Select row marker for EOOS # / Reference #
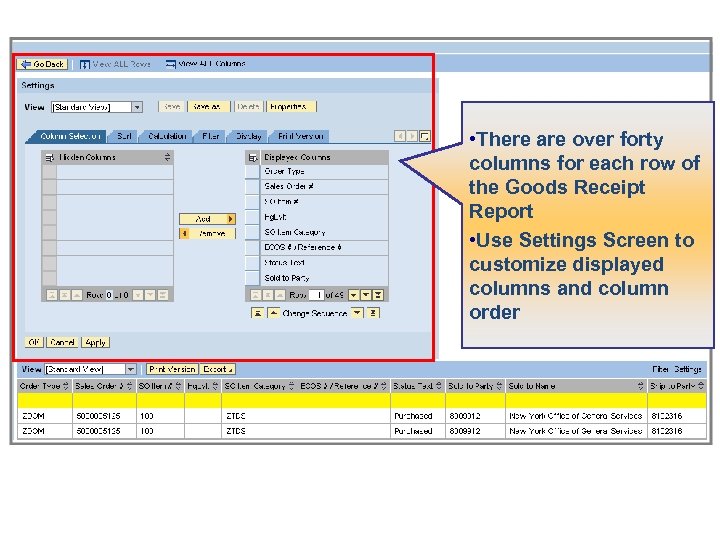 tap(253, 247)
